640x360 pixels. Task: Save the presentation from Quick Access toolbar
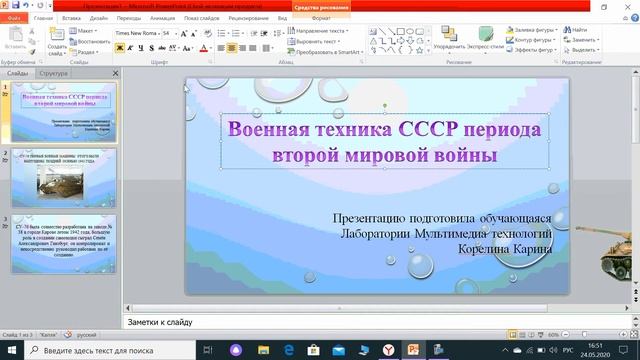(x=16, y=5)
